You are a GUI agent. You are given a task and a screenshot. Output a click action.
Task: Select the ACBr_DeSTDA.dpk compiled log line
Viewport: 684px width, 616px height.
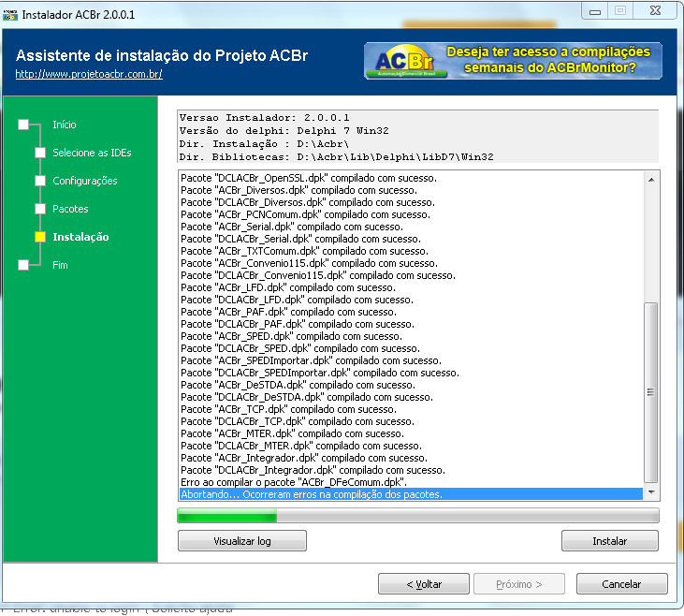tap(411, 385)
